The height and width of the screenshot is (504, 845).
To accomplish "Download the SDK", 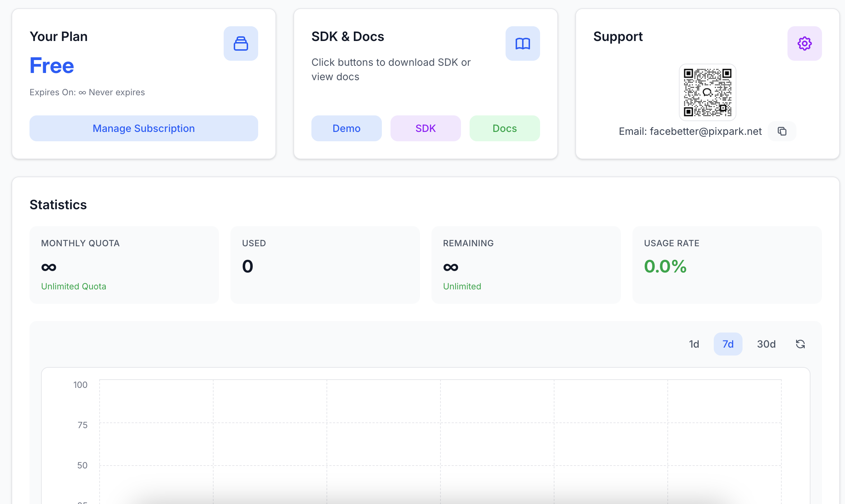I will pyautogui.click(x=425, y=128).
